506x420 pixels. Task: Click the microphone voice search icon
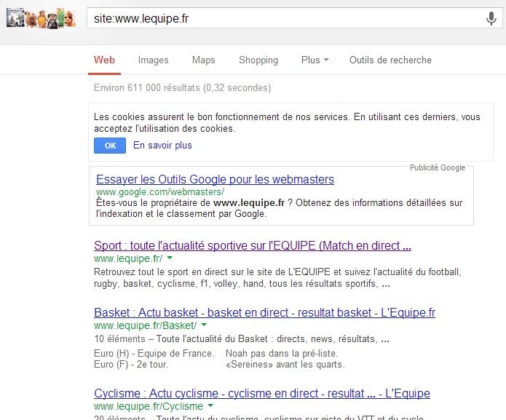click(491, 18)
